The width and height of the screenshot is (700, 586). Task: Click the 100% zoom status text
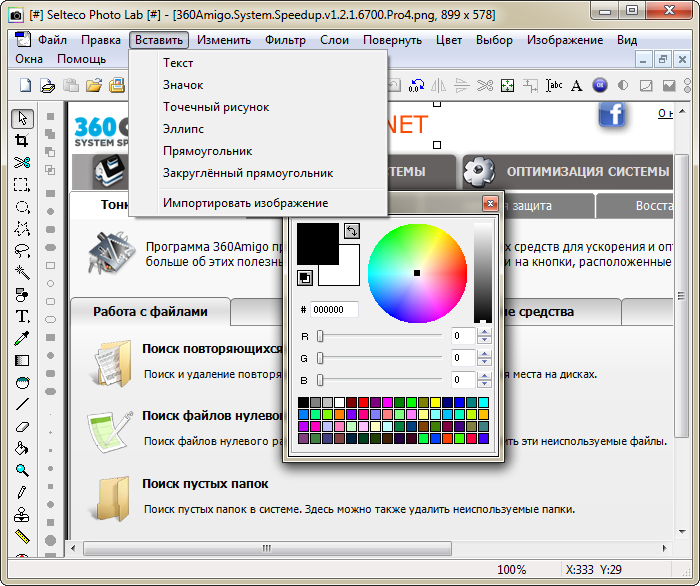click(512, 570)
